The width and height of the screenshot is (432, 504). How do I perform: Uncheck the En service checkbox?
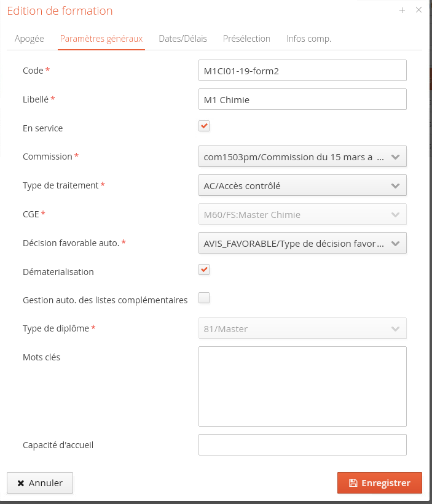pos(204,126)
